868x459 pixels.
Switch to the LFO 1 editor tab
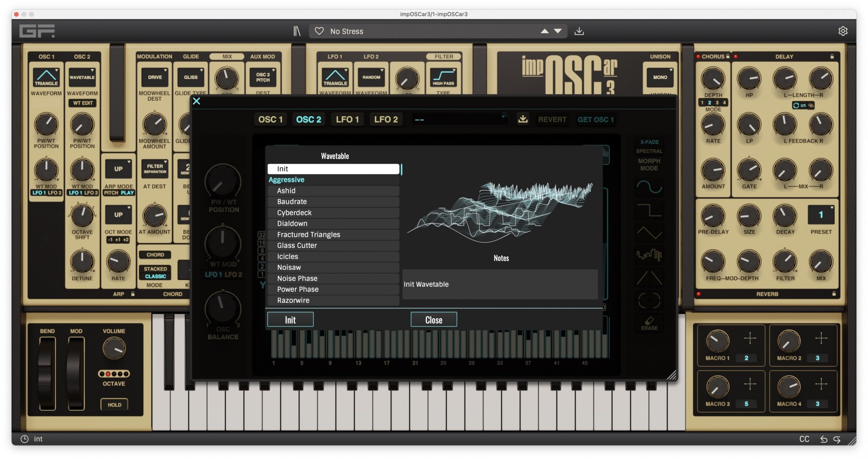click(x=347, y=120)
